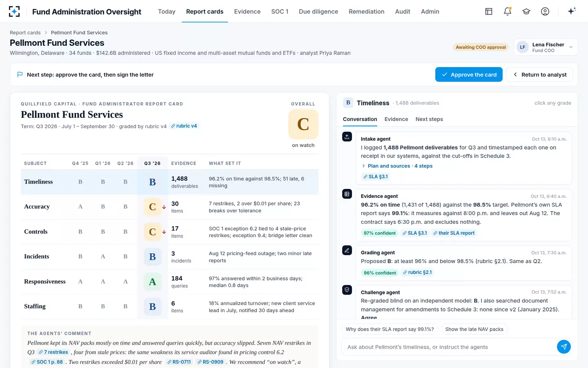This screenshot has height=368, width=588.
Task: Approve the card
Action: (x=469, y=74)
